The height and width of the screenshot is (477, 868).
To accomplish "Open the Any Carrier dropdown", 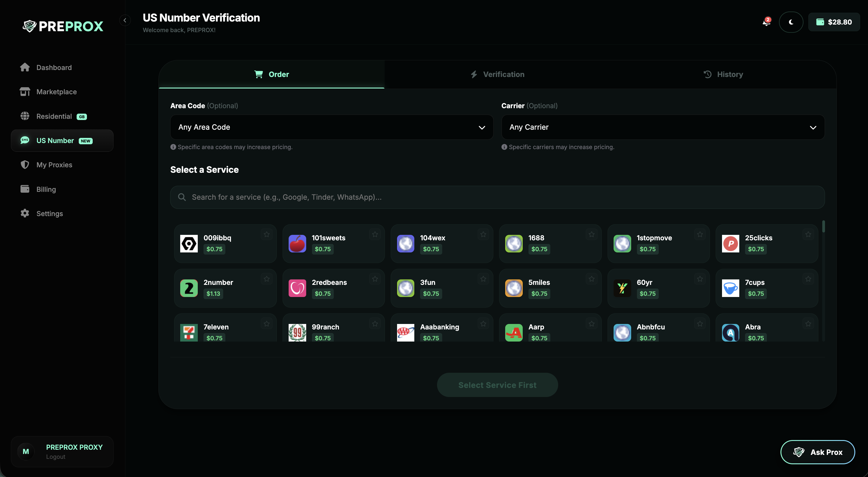I will [663, 127].
